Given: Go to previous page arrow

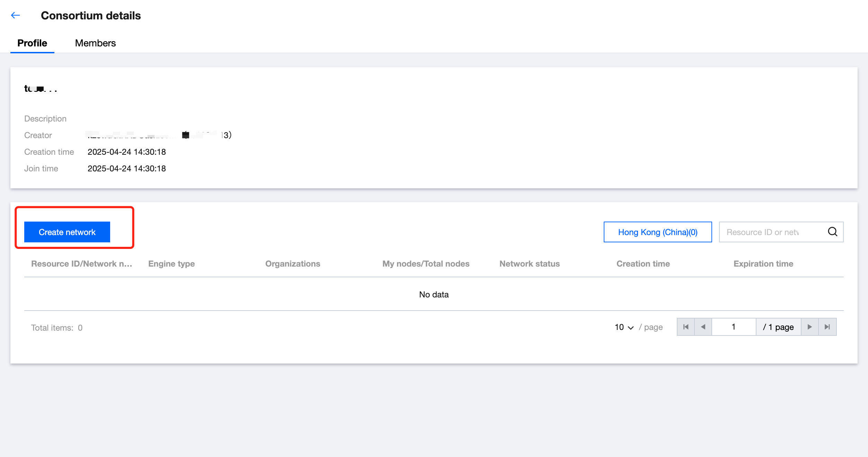Looking at the screenshot, I should (703, 327).
